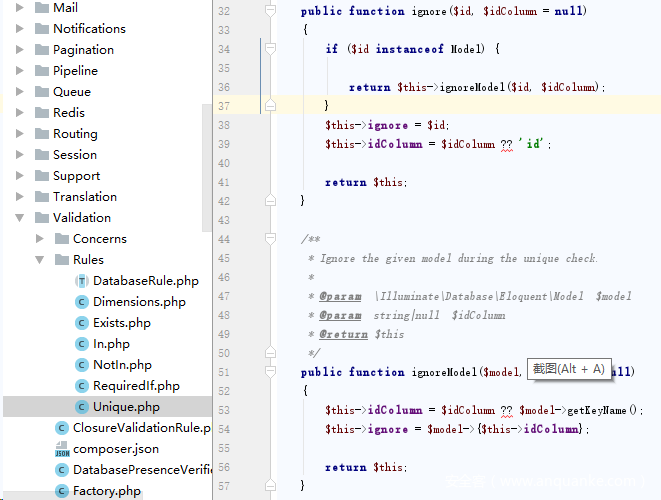This screenshot has width=661, height=500.
Task: Open Exists.php in the tree
Action: coord(122,323)
